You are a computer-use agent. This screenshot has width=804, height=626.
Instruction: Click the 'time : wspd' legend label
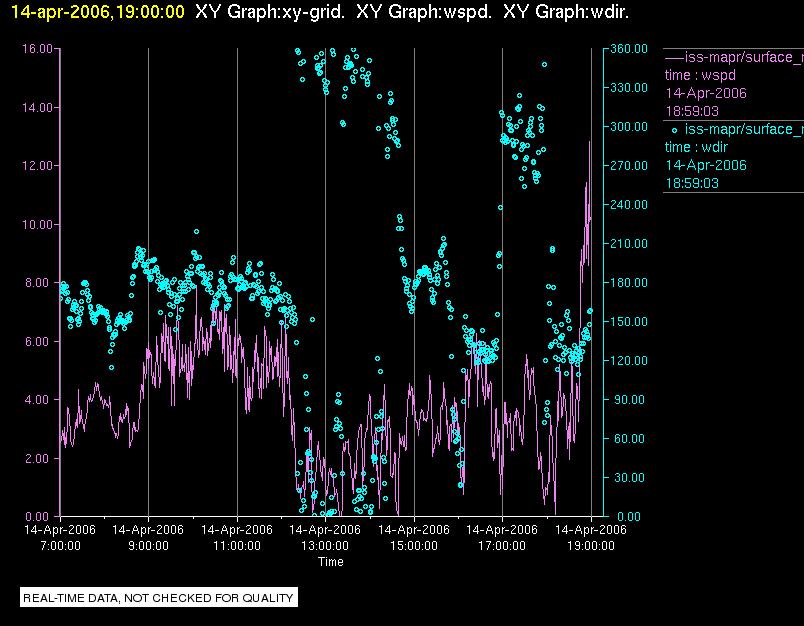click(700, 75)
